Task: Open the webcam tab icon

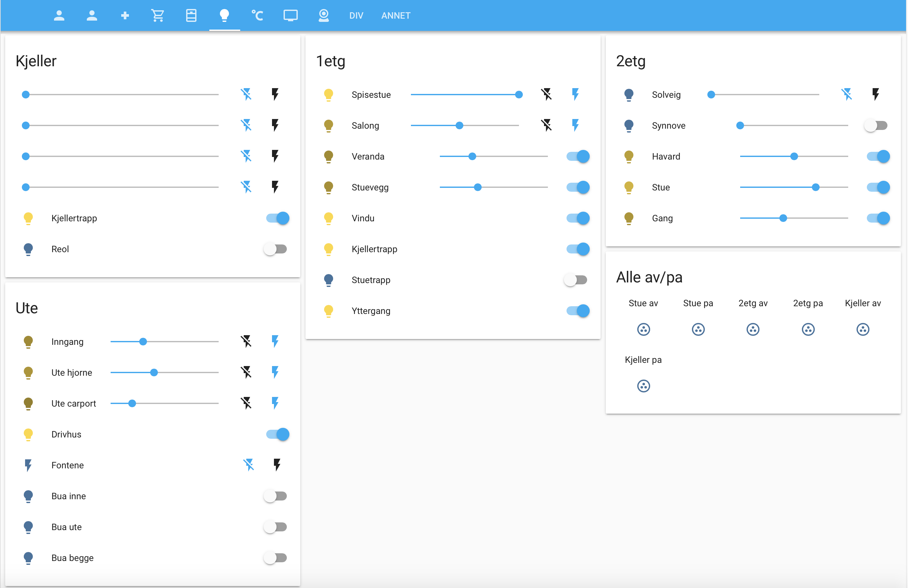Action: [x=323, y=16]
